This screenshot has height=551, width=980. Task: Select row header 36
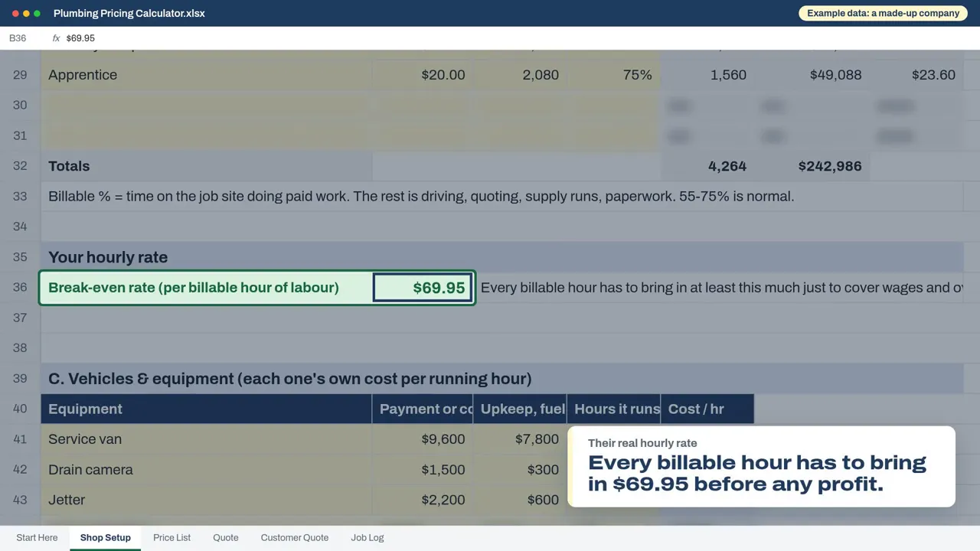(20, 288)
